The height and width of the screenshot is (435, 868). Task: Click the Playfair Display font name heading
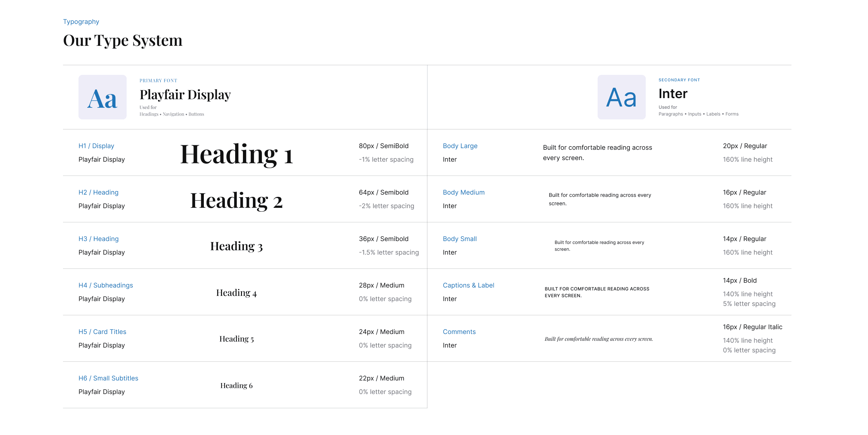[x=185, y=95]
